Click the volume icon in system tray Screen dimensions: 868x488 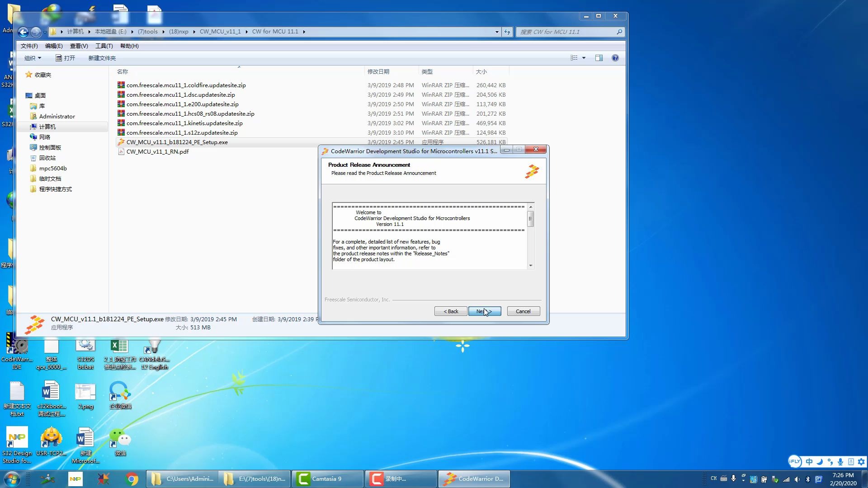797,479
